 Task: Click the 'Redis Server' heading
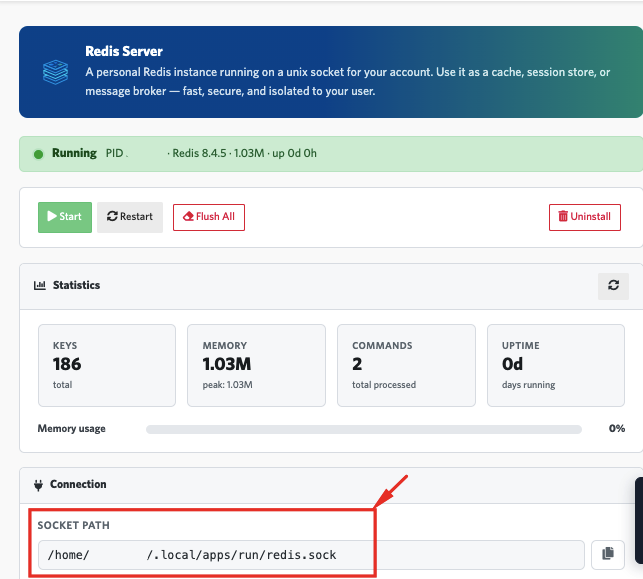(x=124, y=52)
